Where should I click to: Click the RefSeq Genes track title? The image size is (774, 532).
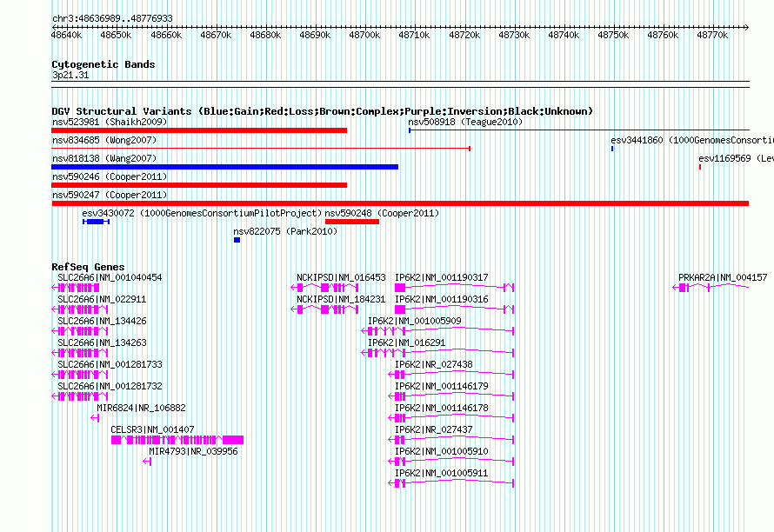tap(89, 267)
